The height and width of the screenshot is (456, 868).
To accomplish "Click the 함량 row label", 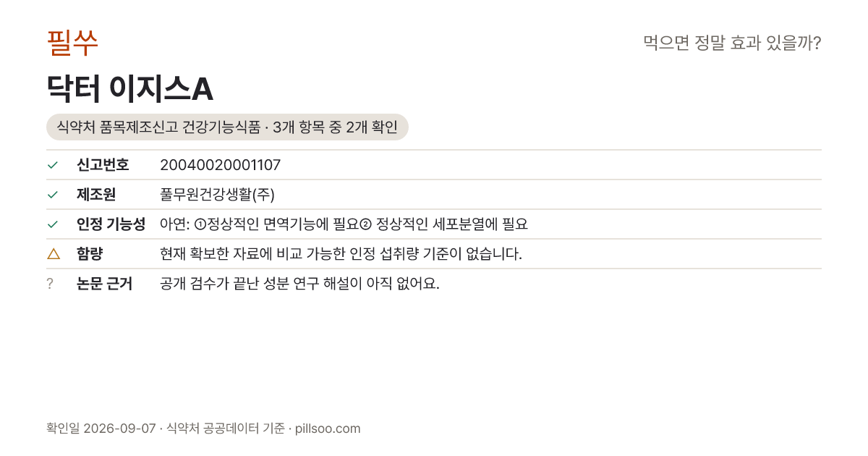I will pyautogui.click(x=90, y=254).
